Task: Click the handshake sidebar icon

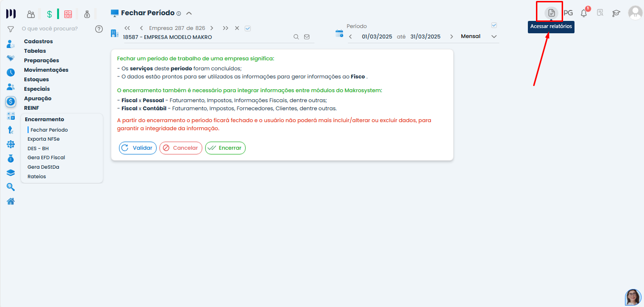Action: click(10, 58)
